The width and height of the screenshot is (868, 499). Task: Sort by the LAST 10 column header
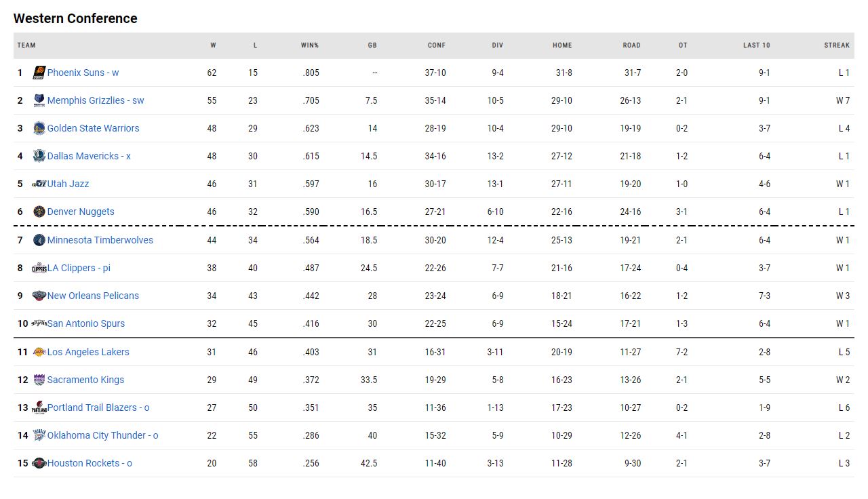pos(756,45)
